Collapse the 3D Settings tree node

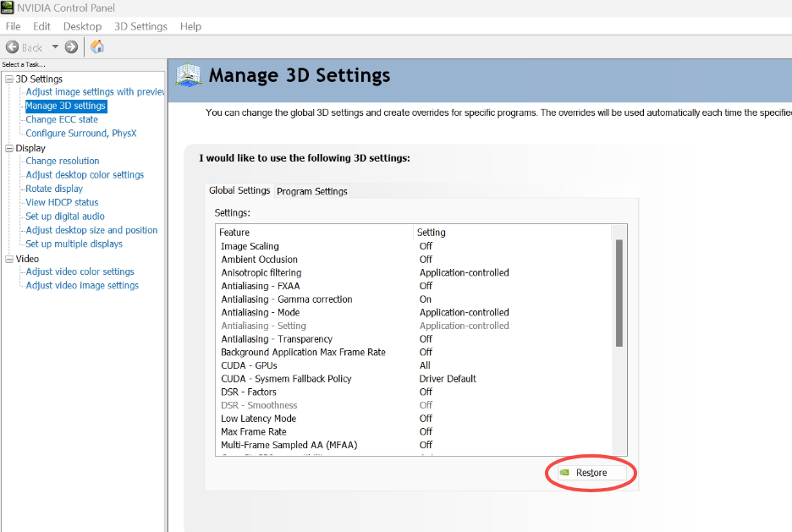pyautogui.click(x=9, y=80)
